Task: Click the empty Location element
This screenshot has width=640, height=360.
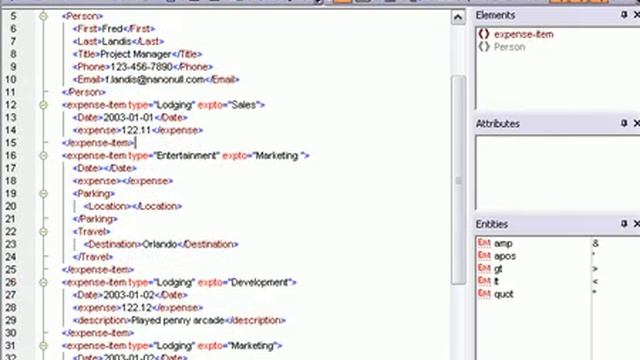Action: pos(133,206)
